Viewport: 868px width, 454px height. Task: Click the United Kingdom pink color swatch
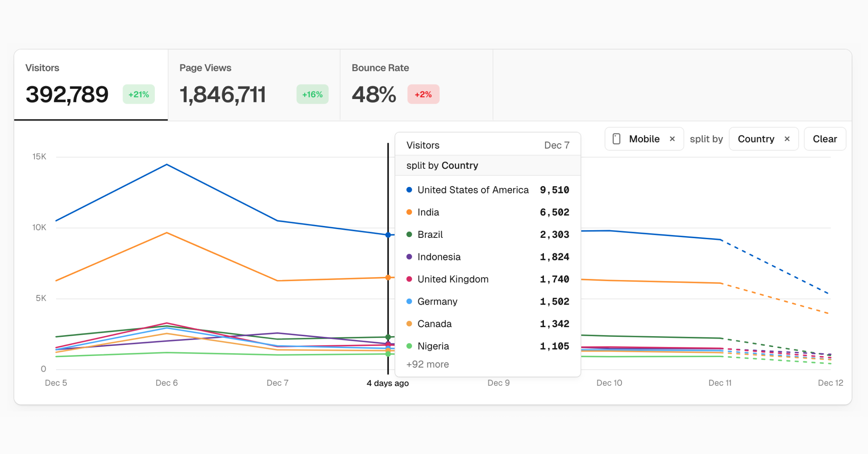[409, 279]
